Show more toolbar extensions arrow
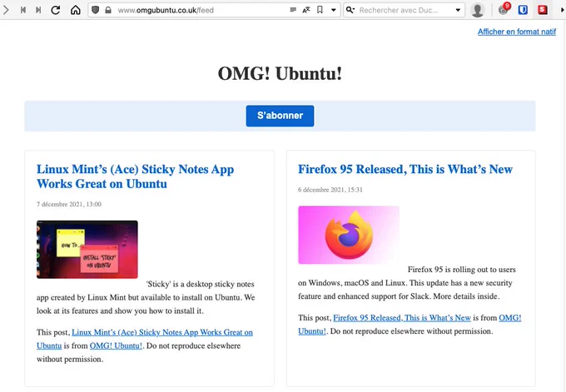 562,10
